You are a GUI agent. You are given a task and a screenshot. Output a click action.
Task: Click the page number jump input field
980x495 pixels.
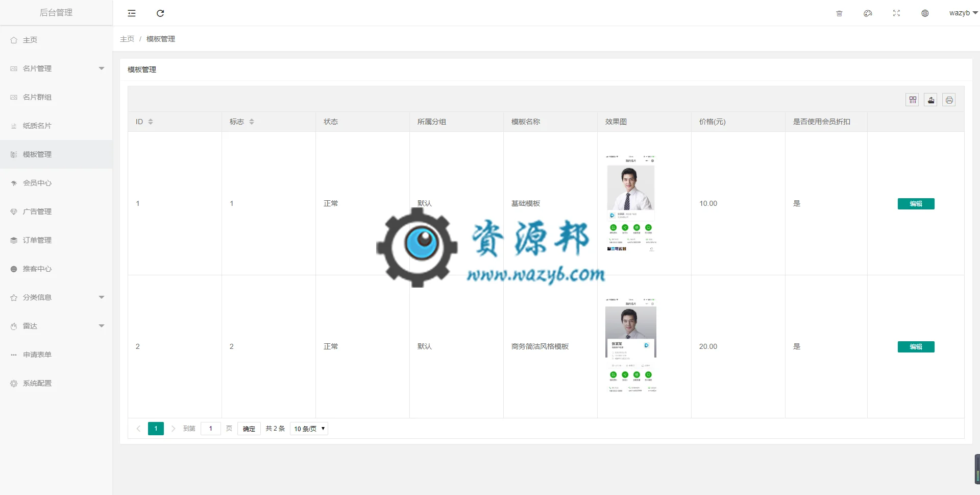point(211,429)
